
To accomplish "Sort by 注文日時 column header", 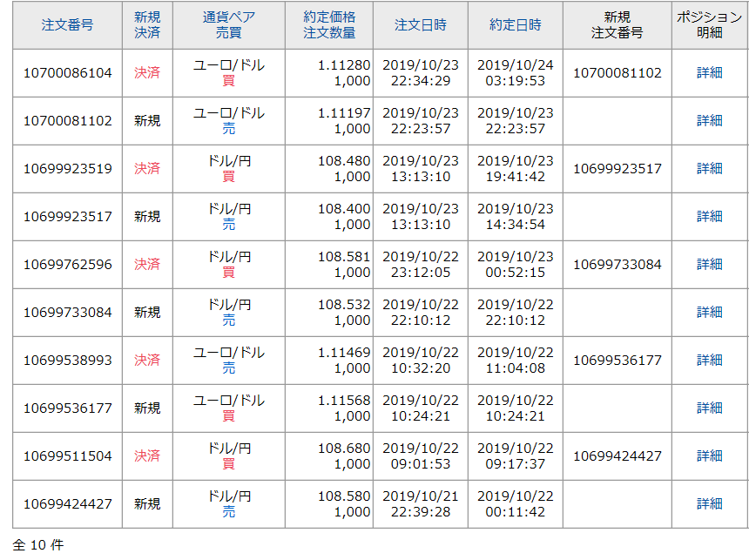I will pyautogui.click(x=421, y=25).
